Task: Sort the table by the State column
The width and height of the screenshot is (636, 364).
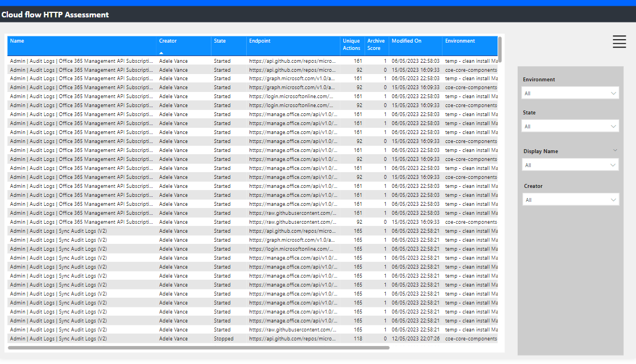Action: [219, 40]
